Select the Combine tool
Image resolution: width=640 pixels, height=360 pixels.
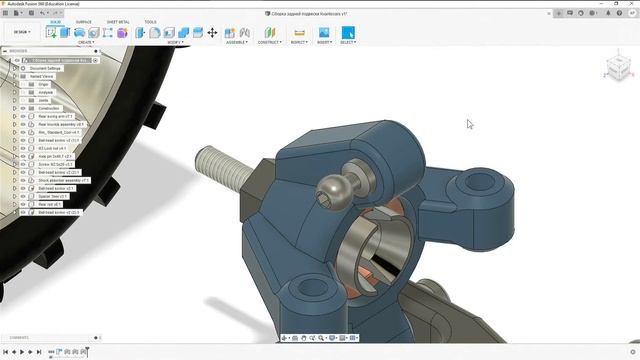pyautogui.click(x=184, y=33)
